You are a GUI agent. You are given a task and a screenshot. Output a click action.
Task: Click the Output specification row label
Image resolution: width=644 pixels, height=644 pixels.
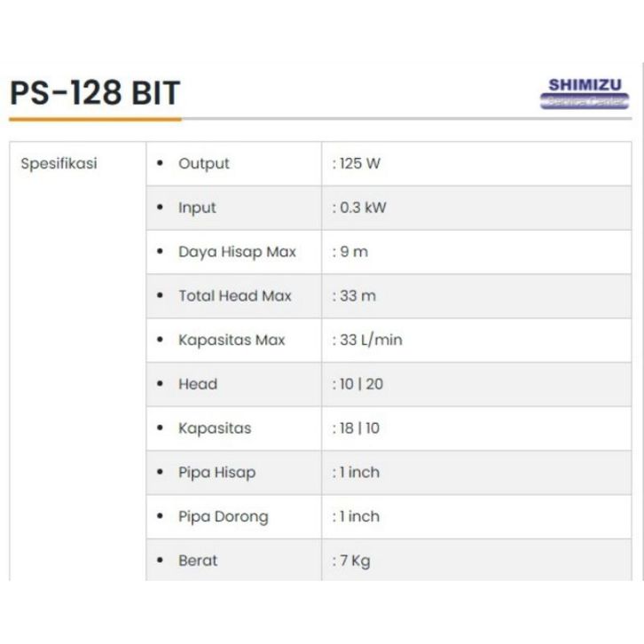click(x=203, y=163)
